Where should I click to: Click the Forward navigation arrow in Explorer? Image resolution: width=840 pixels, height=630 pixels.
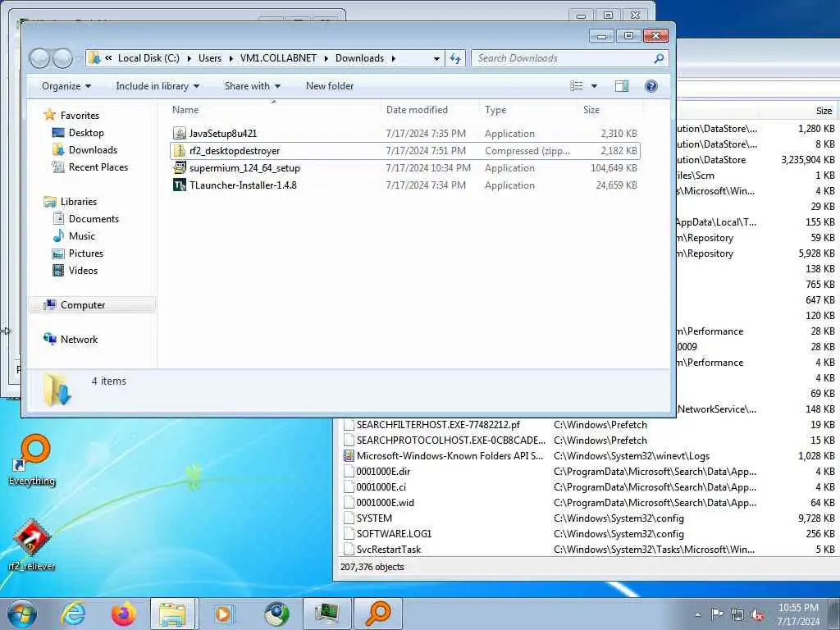tap(62, 58)
